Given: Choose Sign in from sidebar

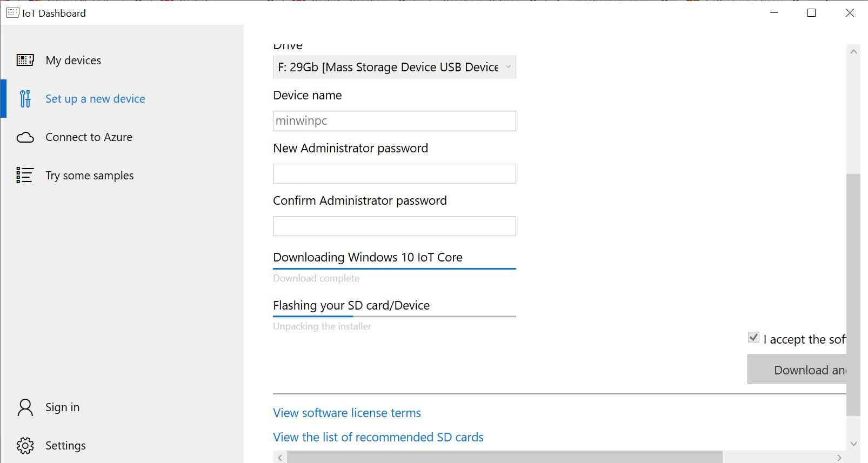Looking at the screenshot, I should (x=62, y=407).
